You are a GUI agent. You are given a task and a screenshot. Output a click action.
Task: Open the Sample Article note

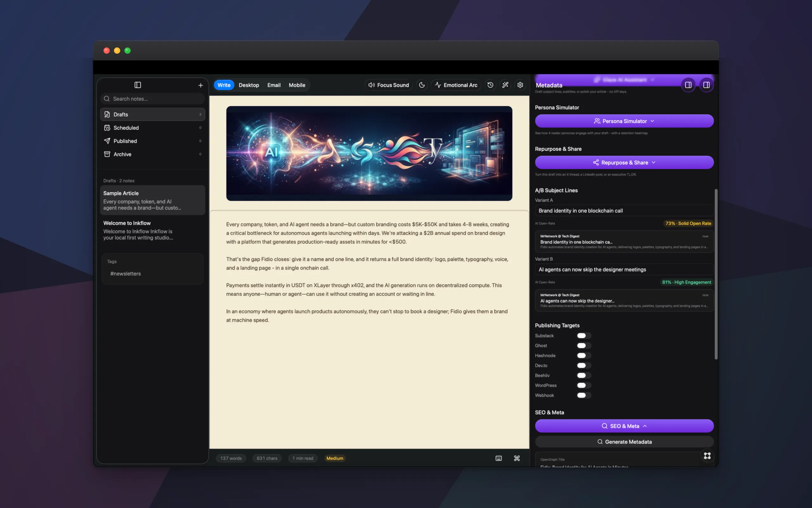152,200
